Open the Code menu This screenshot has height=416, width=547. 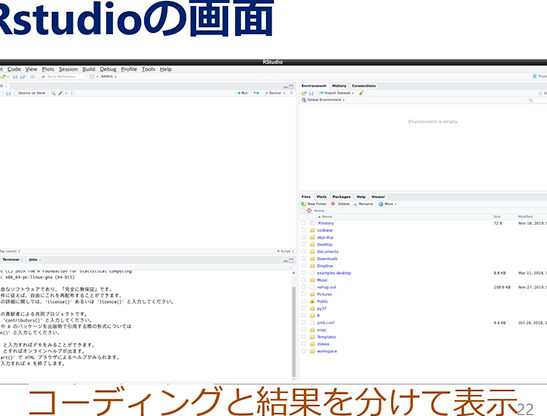click(14, 69)
